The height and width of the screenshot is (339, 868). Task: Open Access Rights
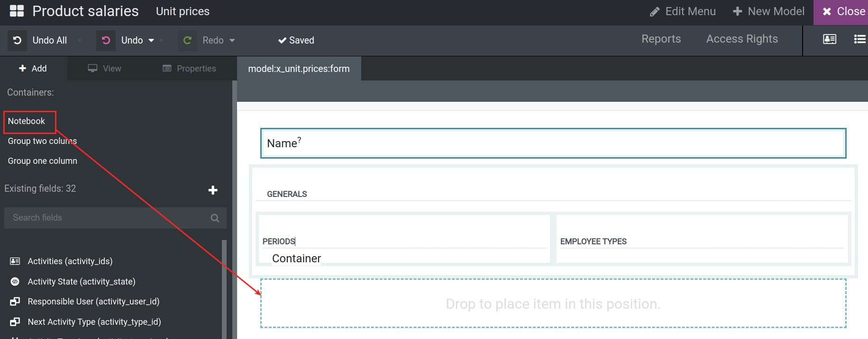pyautogui.click(x=742, y=39)
